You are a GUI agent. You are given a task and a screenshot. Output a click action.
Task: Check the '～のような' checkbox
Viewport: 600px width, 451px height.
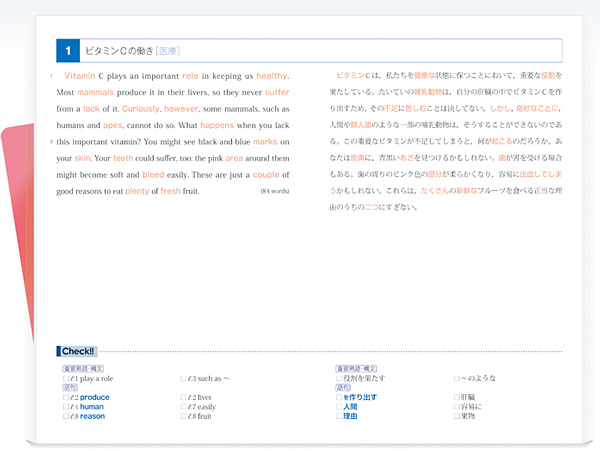[x=457, y=379]
